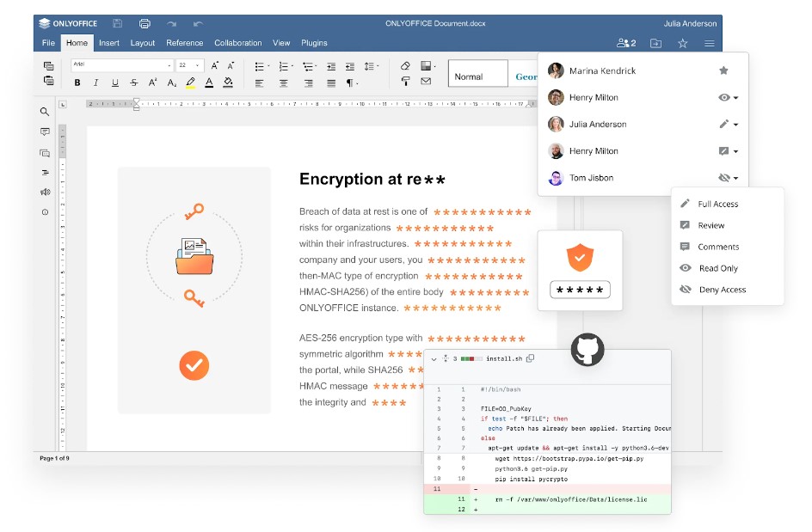The height and width of the screenshot is (532, 812).
Task: Open the Chat panel in the sidebar
Action: click(x=45, y=153)
